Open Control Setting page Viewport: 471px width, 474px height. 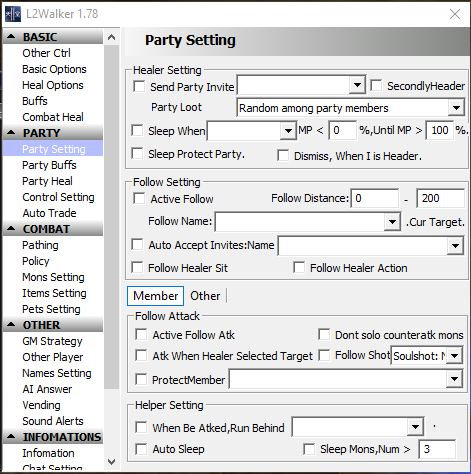58,197
